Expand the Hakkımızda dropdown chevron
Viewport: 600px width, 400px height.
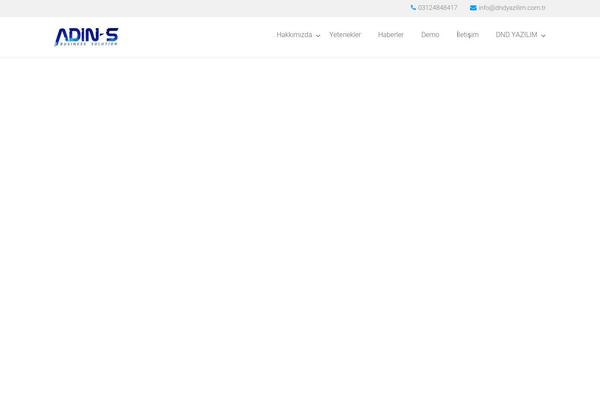pyautogui.click(x=318, y=36)
